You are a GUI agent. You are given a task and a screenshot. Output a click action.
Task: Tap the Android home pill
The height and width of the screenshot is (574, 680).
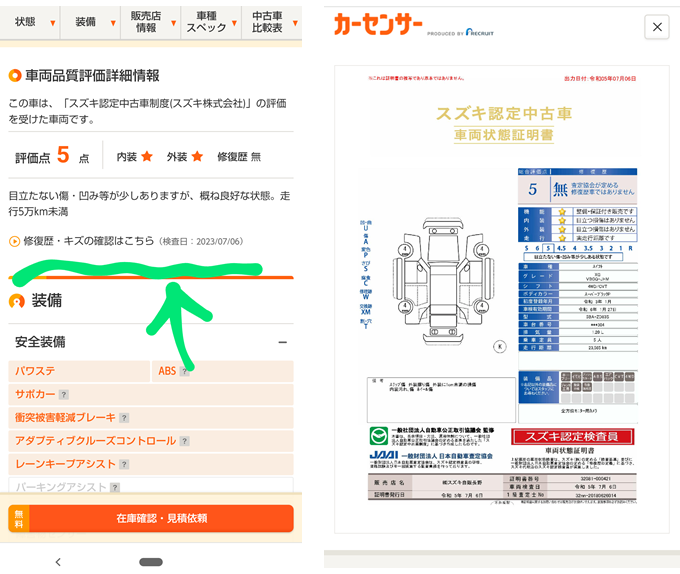[x=151, y=562]
